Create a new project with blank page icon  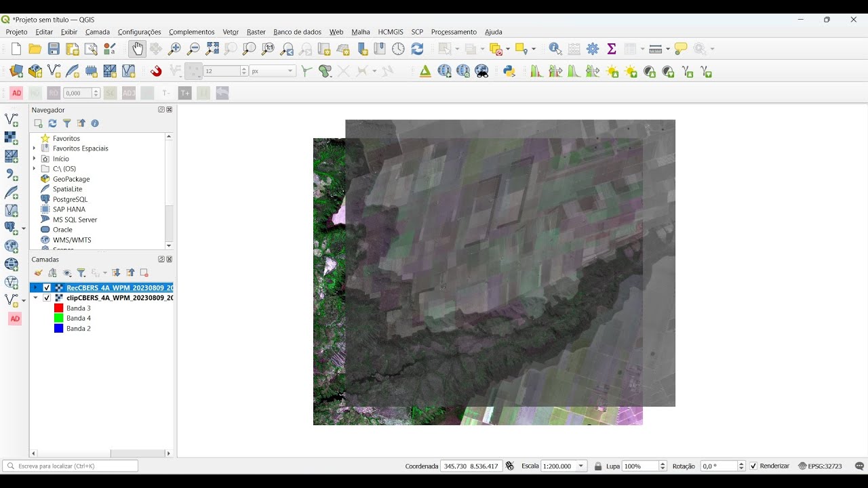(16, 49)
